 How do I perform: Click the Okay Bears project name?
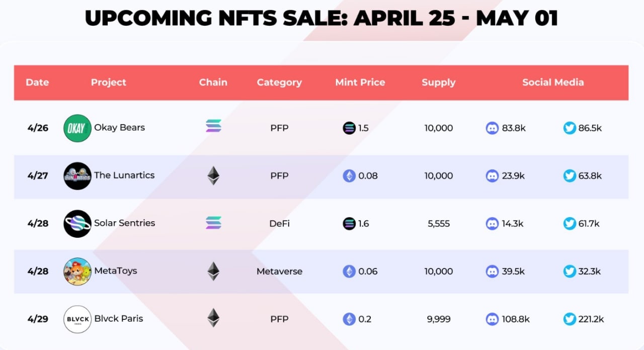(119, 127)
